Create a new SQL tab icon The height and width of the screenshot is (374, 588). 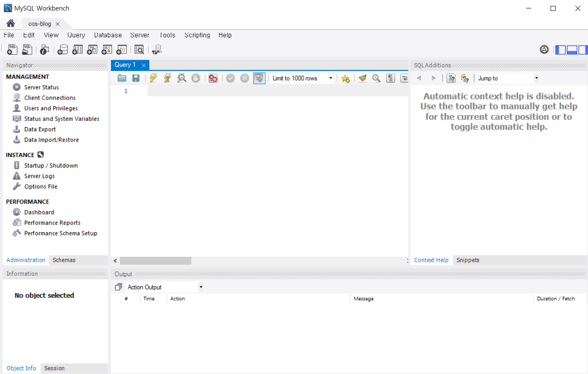point(12,50)
